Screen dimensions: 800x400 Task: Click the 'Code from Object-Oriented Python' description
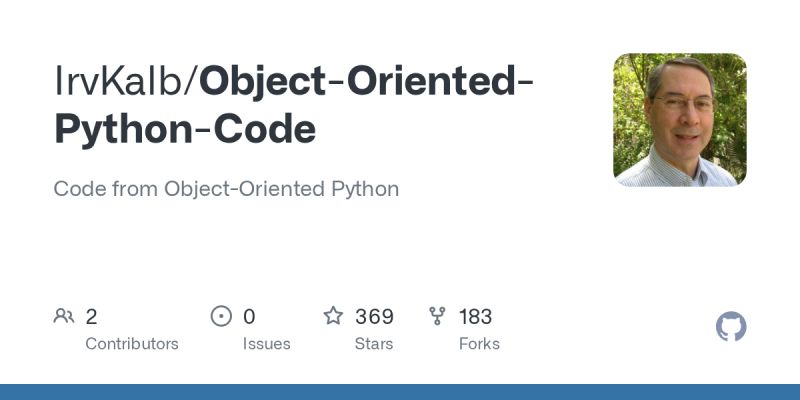tap(226, 189)
